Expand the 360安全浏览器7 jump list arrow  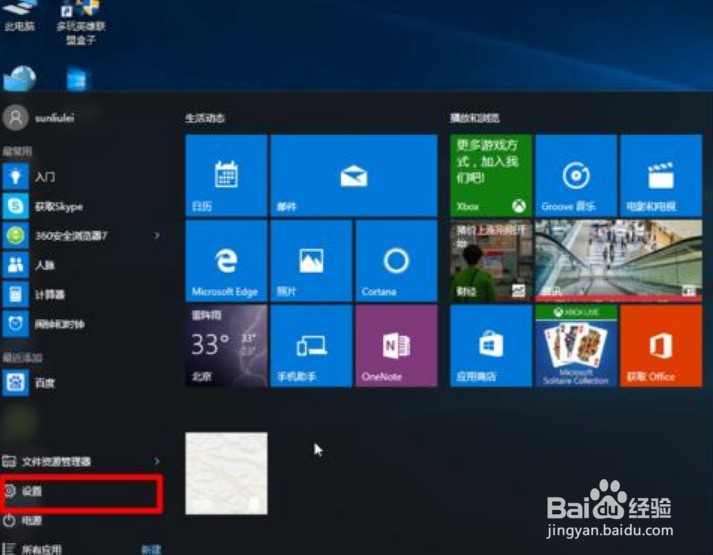tap(157, 235)
